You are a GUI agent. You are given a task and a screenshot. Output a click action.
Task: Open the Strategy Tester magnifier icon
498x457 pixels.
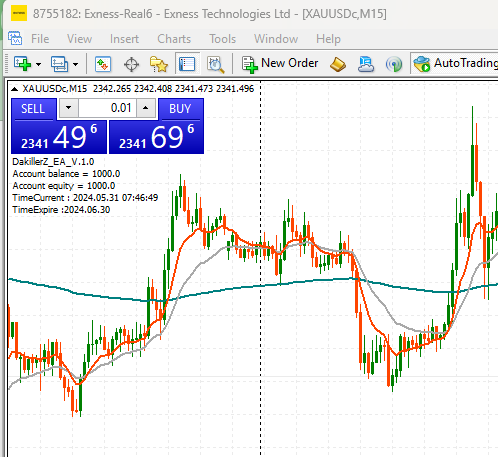click(216, 64)
